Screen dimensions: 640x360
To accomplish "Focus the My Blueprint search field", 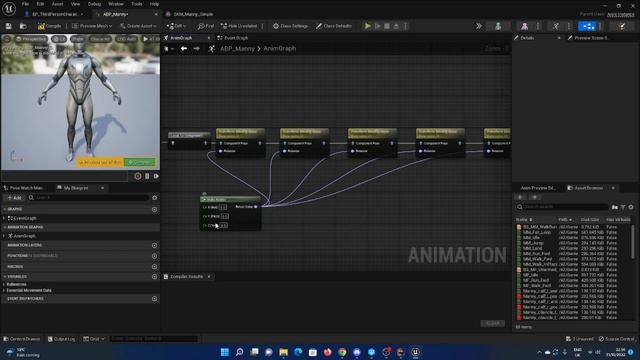I will [89, 198].
